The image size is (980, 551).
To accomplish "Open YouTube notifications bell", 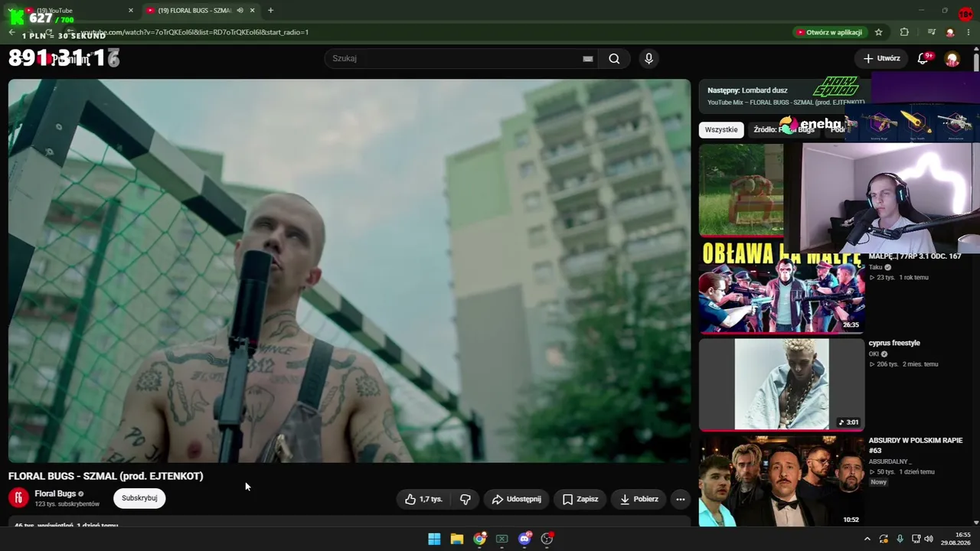I will [923, 58].
